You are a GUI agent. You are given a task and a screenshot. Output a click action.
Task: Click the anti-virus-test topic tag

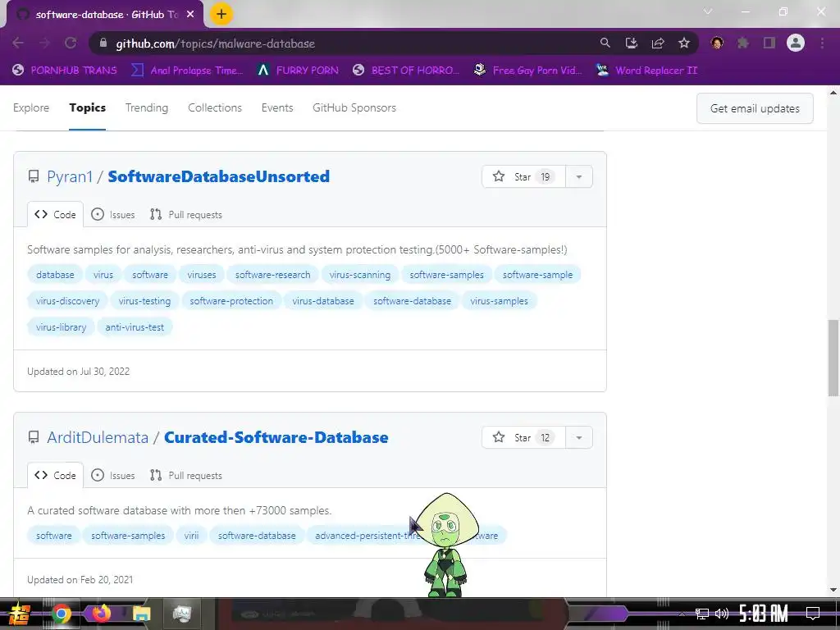click(x=135, y=327)
